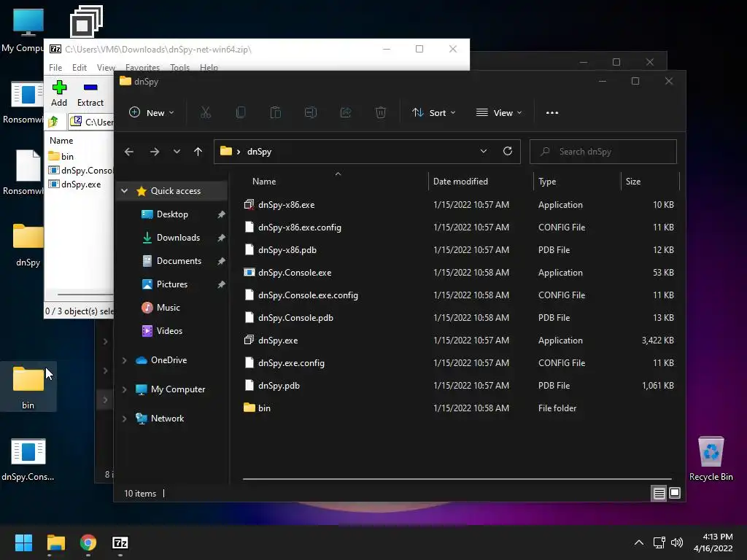Select the dnSpy.exe file row
This screenshot has width=747, height=560.
tap(459, 341)
